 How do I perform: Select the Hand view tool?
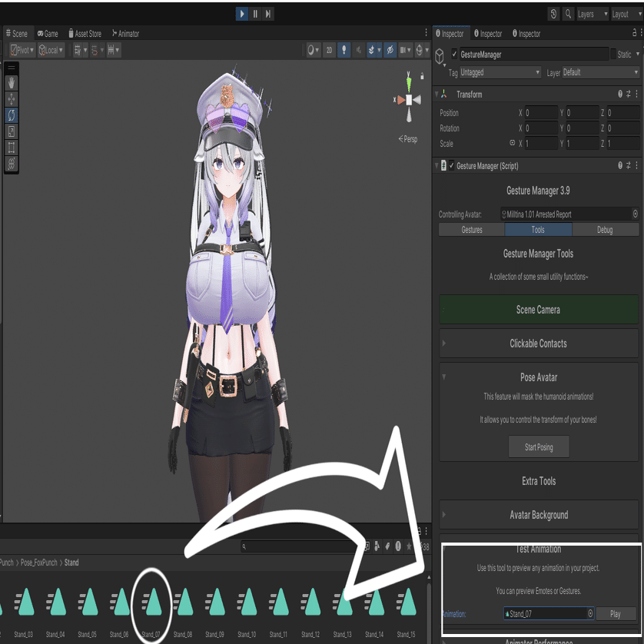[11, 83]
